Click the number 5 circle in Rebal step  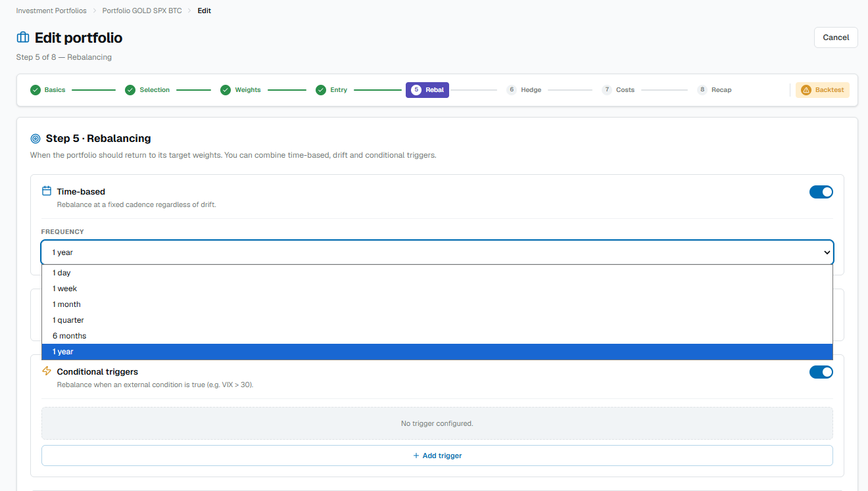pyautogui.click(x=416, y=90)
